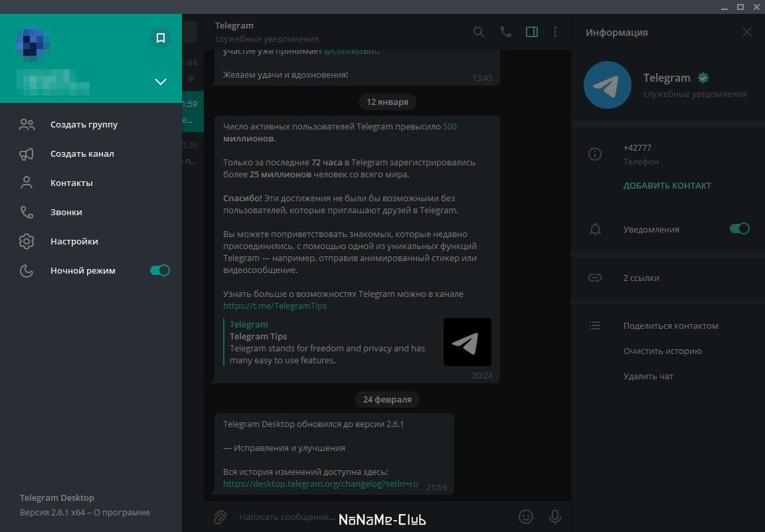This screenshot has height=532, width=765.
Task: Click Telegram Tips preview thumbnail
Action: click(467, 342)
